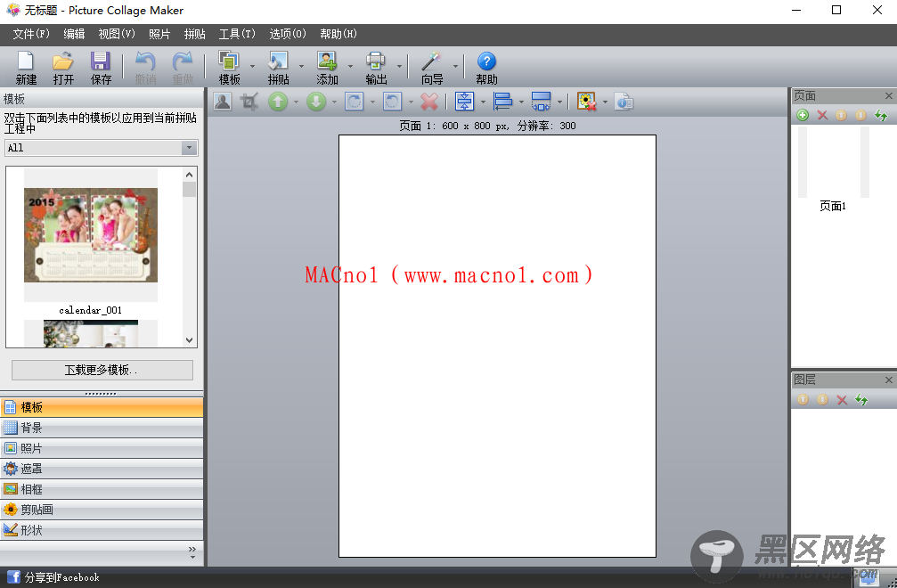The image size is (897, 588).
Task: Click the 拼贴 (Collage) toolbar icon
Action: click(278, 61)
